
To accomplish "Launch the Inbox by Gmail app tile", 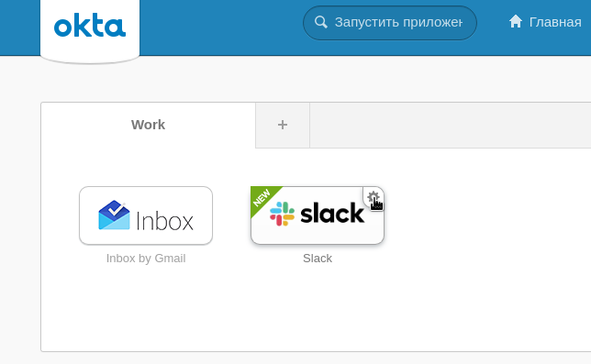I will tap(146, 215).
